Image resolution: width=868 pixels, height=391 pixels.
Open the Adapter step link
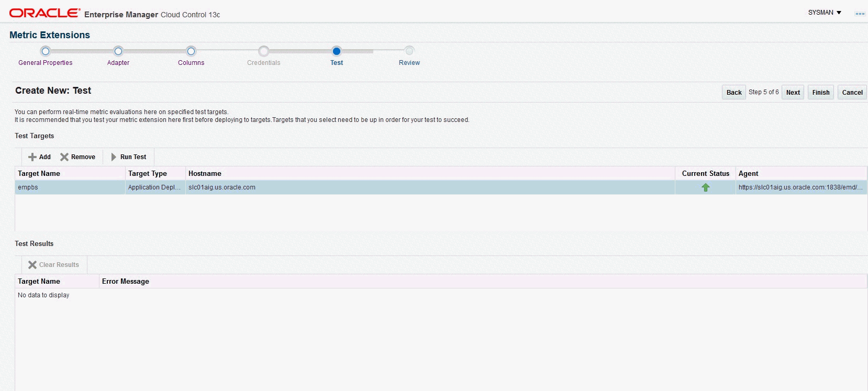118,63
